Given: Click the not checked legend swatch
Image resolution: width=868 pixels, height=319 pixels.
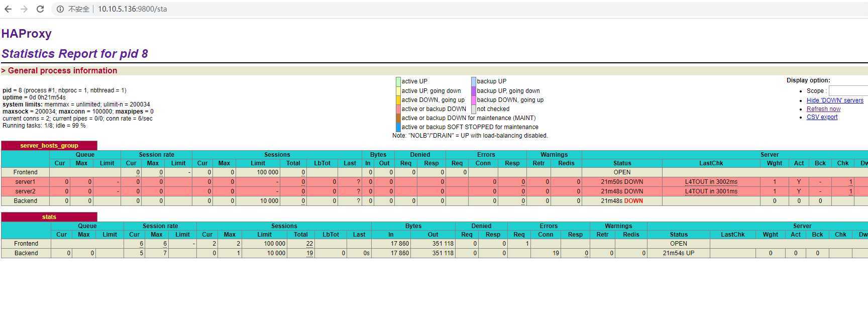Looking at the screenshot, I should click(474, 109).
